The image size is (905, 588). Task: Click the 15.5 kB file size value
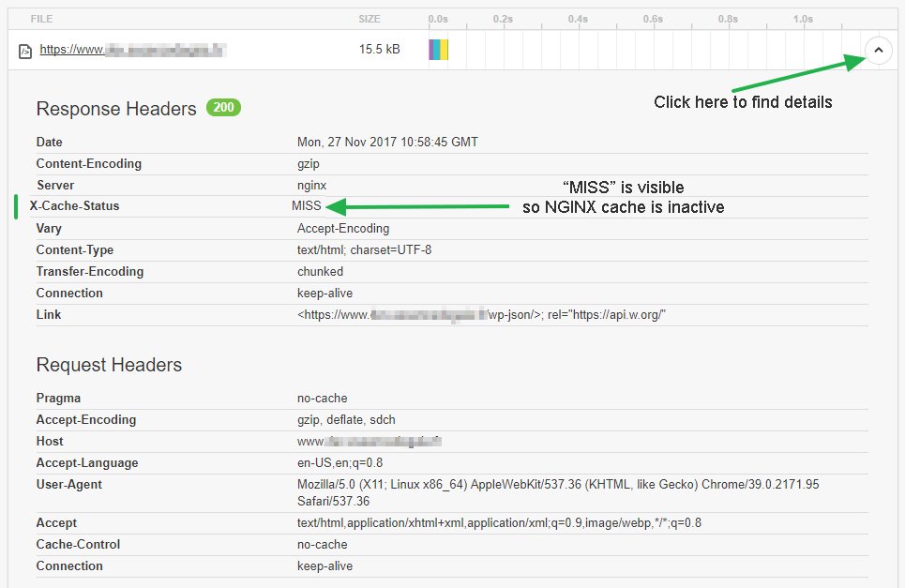pos(379,49)
